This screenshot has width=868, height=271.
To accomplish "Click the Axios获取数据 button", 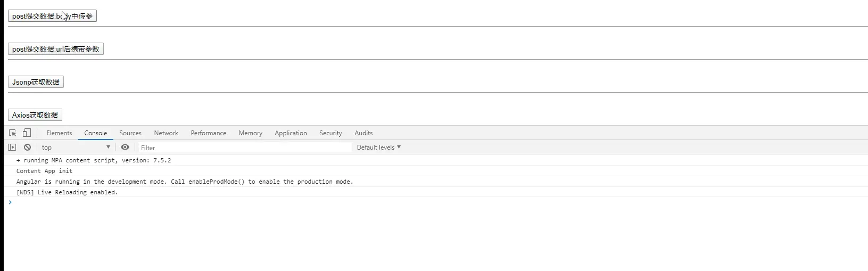I will 35,115.
